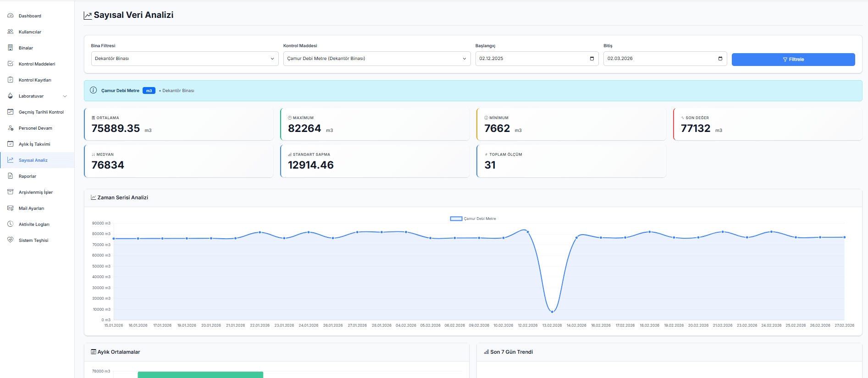Click the Kontrol Kayıtları clipboard icon
Screen dimensions: 868x378
tap(10, 80)
